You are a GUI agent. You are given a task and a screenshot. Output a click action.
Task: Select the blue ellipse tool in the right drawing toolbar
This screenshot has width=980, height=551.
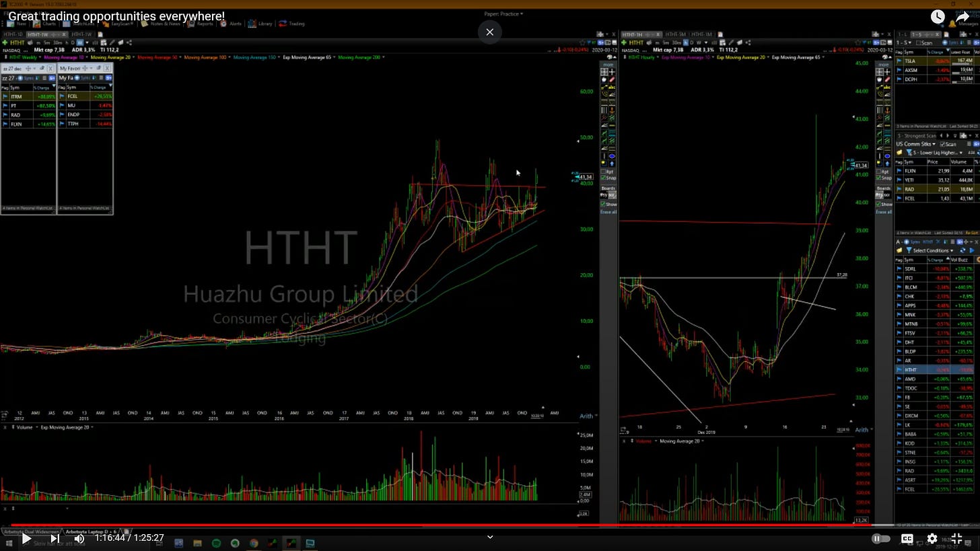[x=887, y=156]
